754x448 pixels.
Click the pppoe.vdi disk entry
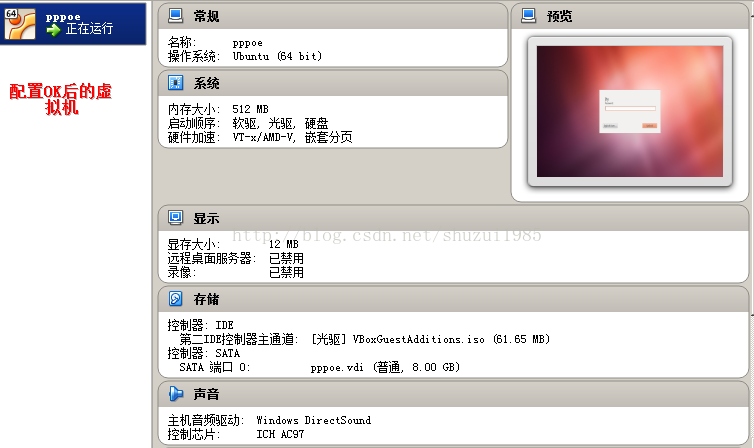pyautogui.click(x=385, y=367)
